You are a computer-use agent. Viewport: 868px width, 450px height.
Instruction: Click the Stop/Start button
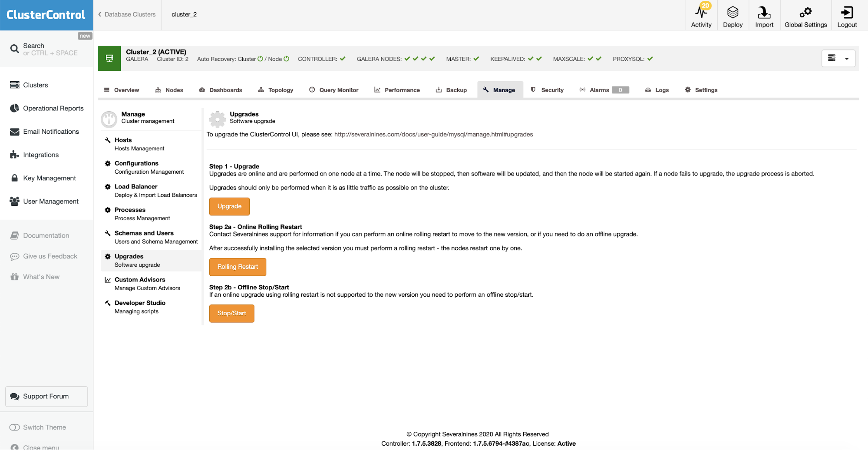[x=231, y=313]
